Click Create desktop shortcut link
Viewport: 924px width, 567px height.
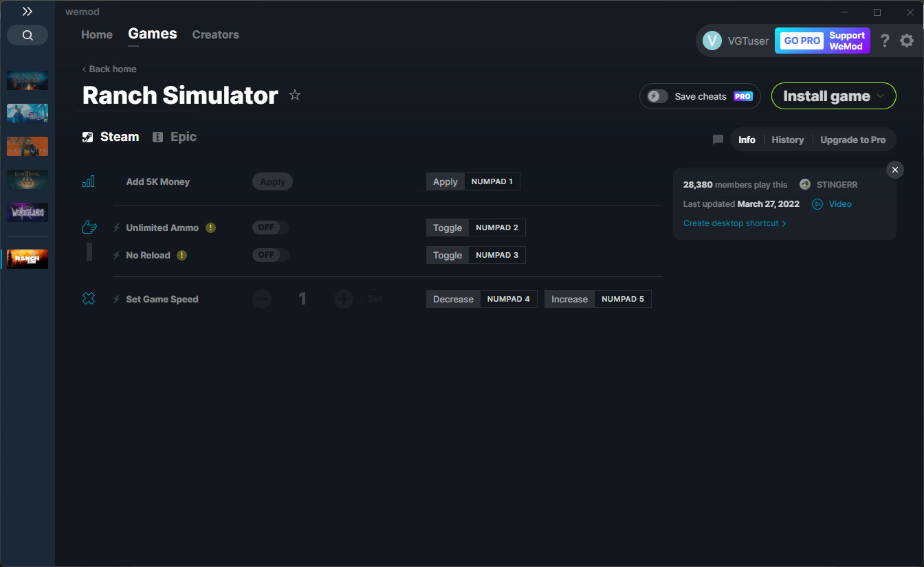point(734,223)
